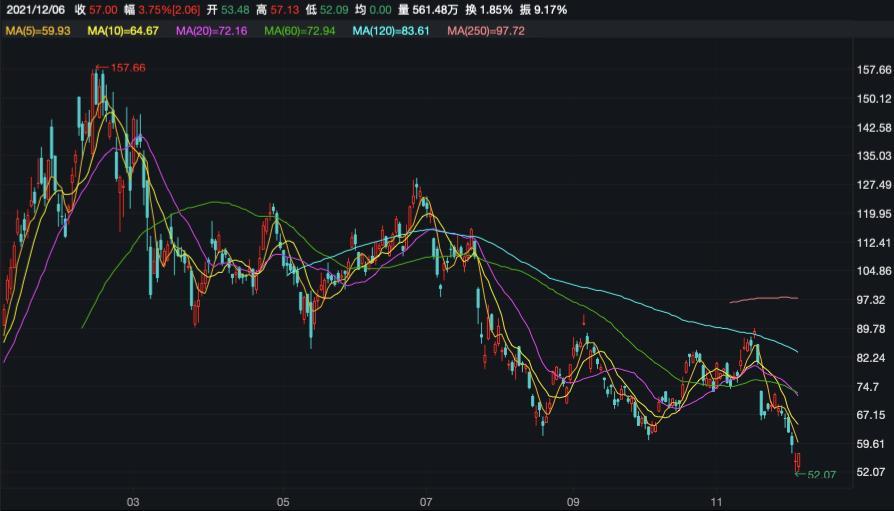Click the MA(250)=97.72 indicator label
Screen dimensions: 894x511
486,31
